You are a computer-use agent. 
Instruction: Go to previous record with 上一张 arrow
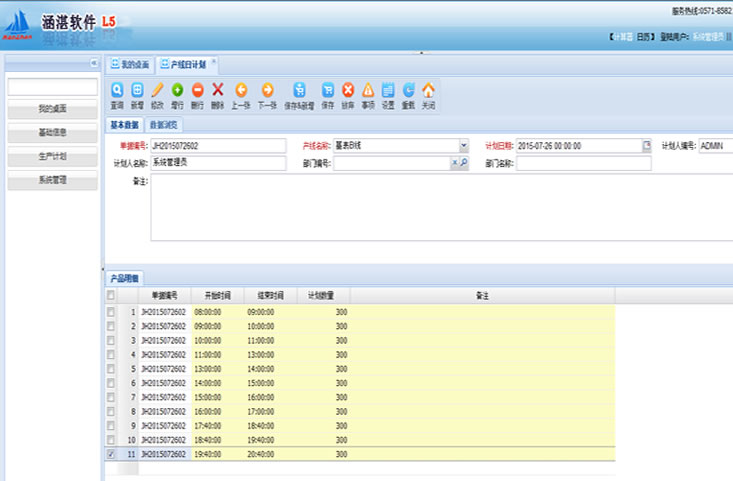[240, 91]
